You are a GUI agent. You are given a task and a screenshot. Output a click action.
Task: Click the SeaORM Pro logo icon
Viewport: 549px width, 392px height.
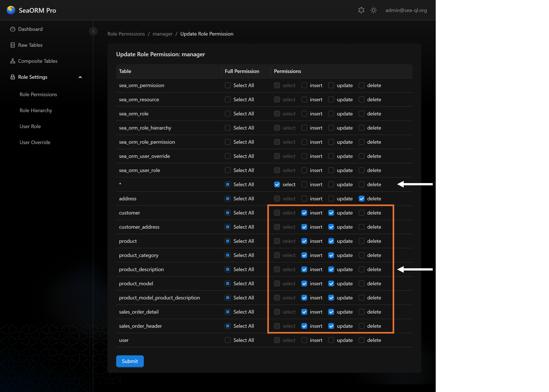11,10
